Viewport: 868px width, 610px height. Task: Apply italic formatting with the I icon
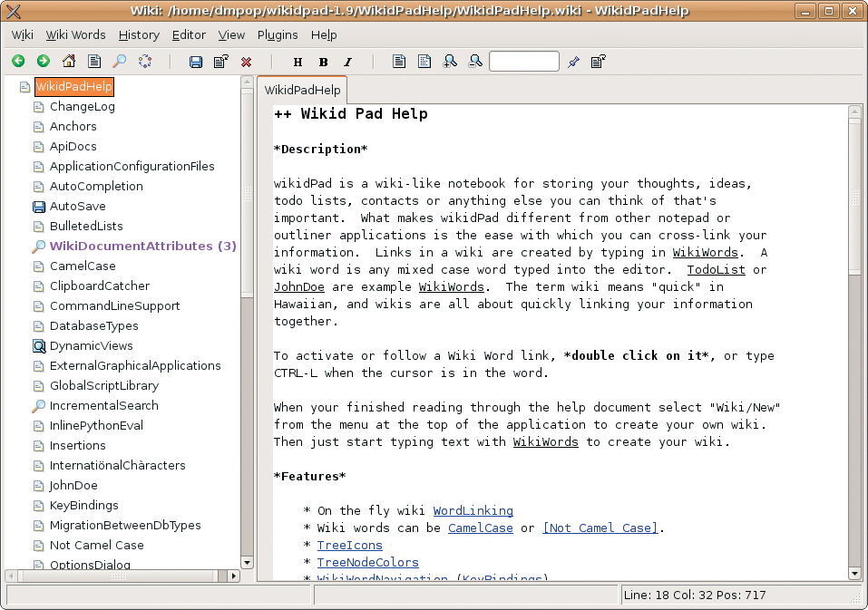pyautogui.click(x=348, y=62)
